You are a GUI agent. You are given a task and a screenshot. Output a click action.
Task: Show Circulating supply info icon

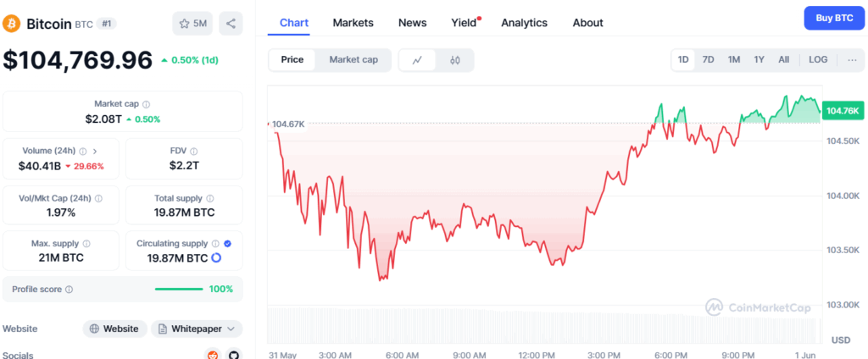tap(215, 243)
